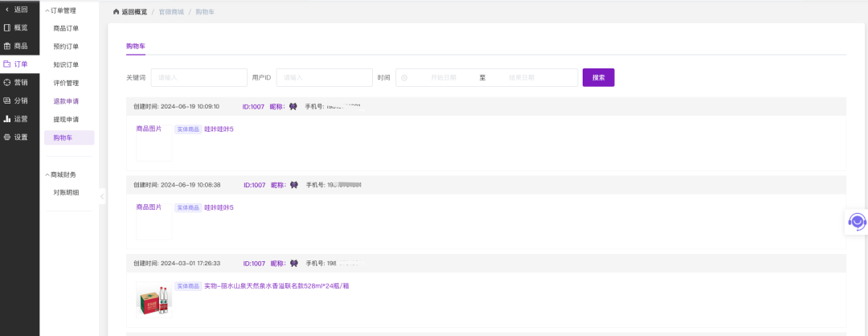Click the home icon beside 返回概览

click(x=116, y=11)
